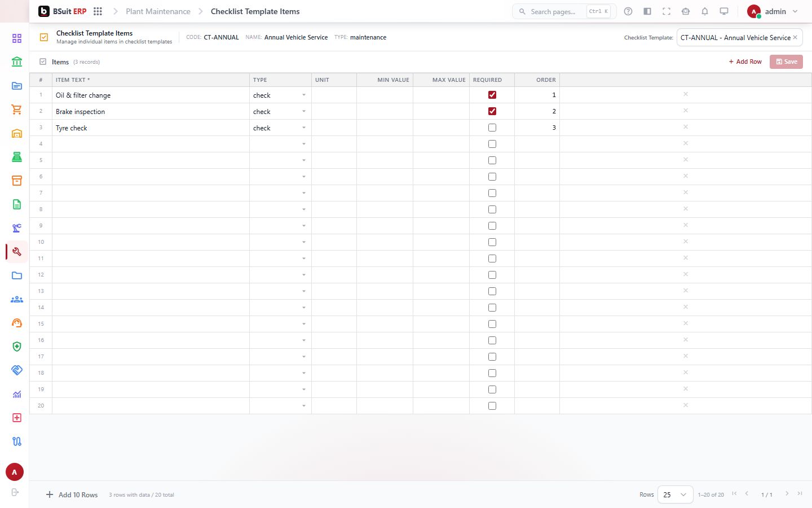Uncheck Required for Brake inspection

(x=492, y=111)
